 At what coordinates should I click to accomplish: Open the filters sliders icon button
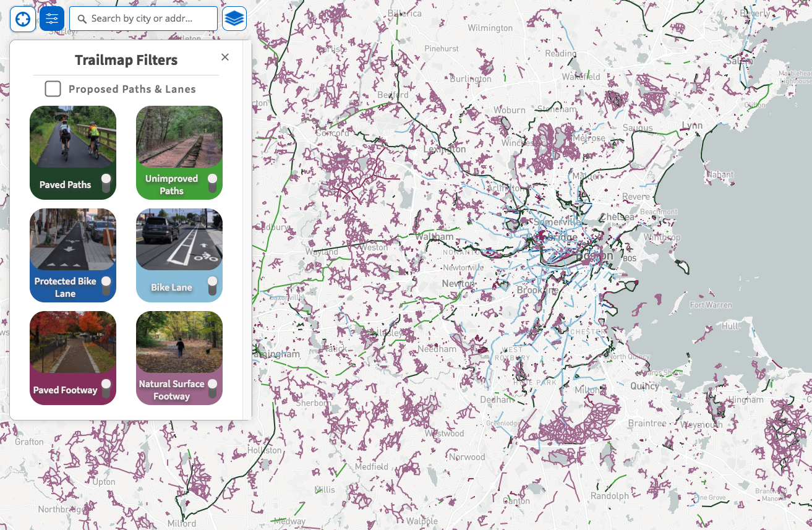click(x=52, y=19)
